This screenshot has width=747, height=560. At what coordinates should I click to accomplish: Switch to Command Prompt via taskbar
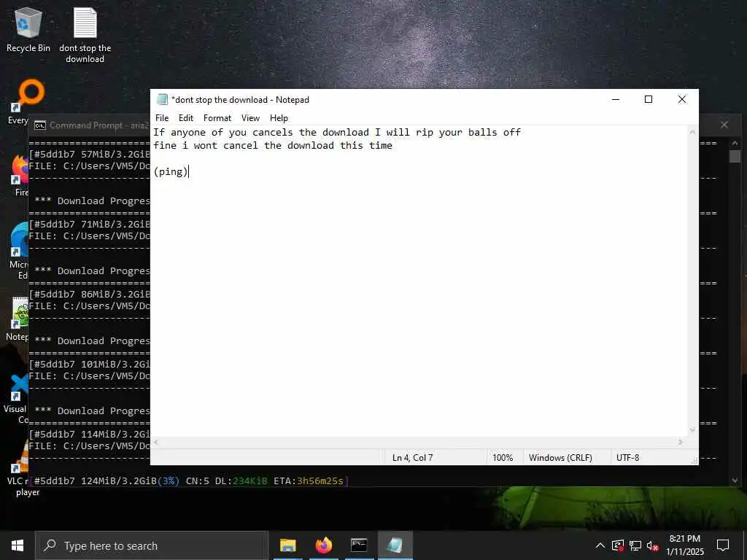[359, 545]
